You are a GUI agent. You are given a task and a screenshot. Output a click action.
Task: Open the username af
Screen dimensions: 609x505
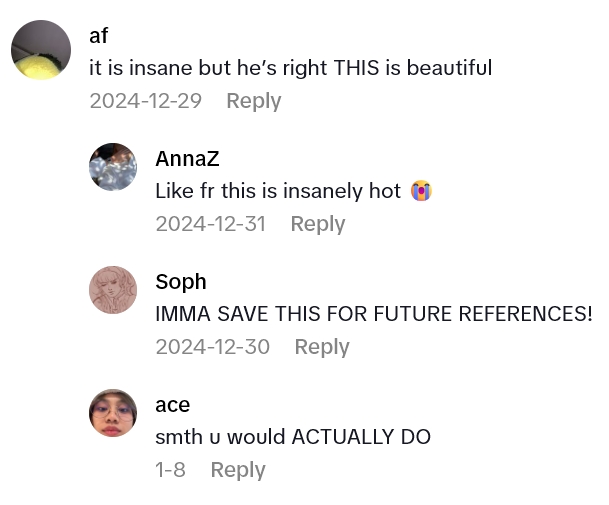tap(99, 36)
